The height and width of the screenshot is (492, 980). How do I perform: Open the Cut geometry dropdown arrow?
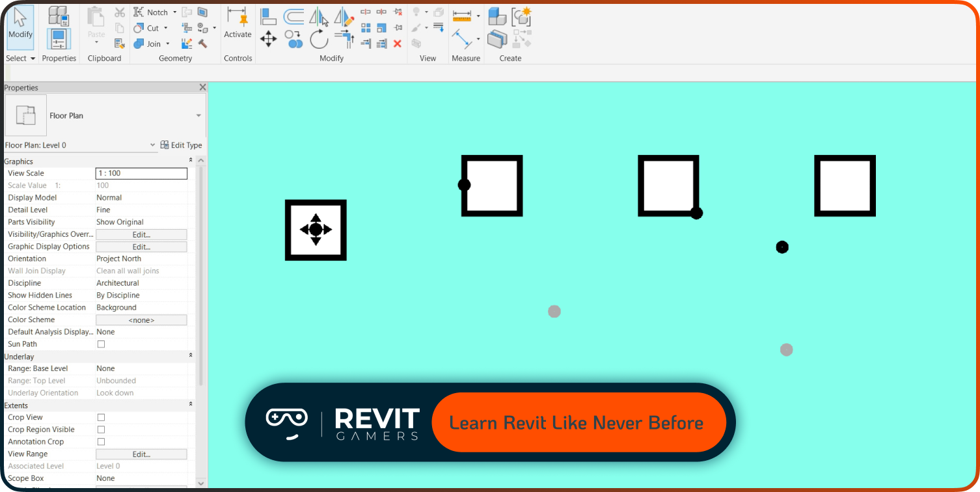tap(165, 28)
